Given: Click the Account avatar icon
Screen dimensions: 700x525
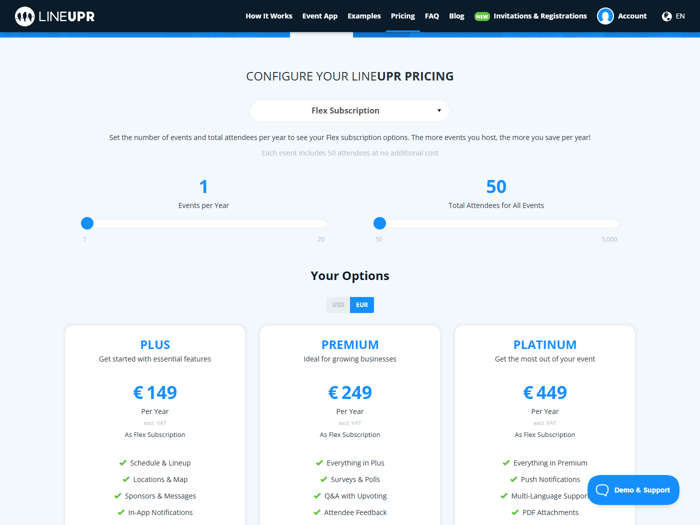Looking at the screenshot, I should pyautogui.click(x=605, y=16).
